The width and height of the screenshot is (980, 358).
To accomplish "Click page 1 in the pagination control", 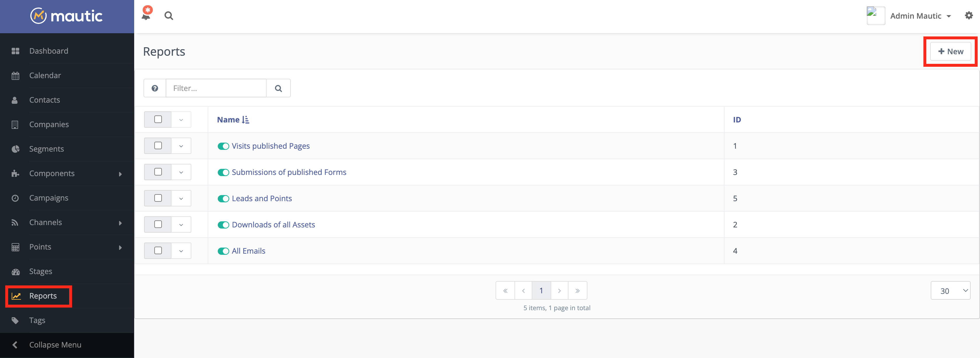I will tap(541, 290).
